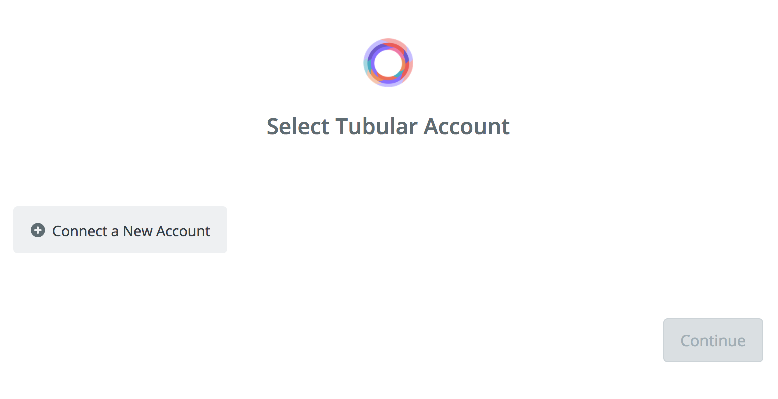This screenshot has width=778, height=399.
Task: Click the Connect a New Account label text
Action: coord(131,231)
